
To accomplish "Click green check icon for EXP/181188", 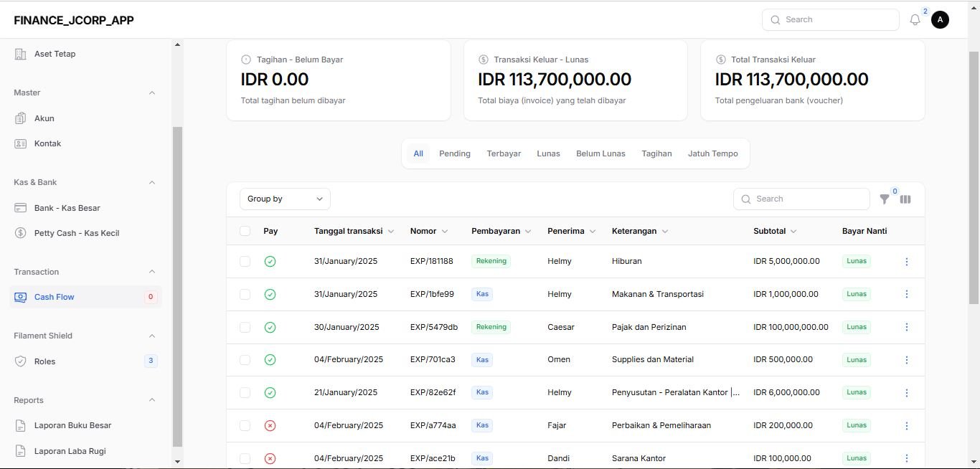I will [x=270, y=262].
